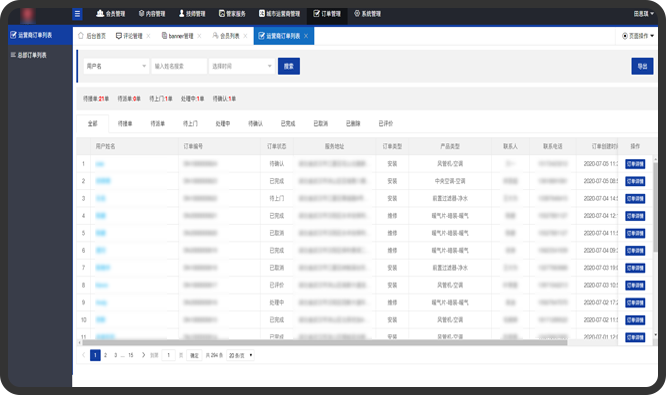Click the 产品类型 column header
Screen dimensions: 666x395
[450, 146]
